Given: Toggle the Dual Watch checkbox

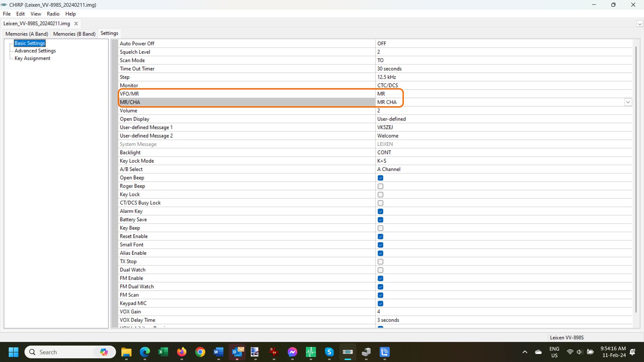Looking at the screenshot, I should pyautogui.click(x=380, y=270).
